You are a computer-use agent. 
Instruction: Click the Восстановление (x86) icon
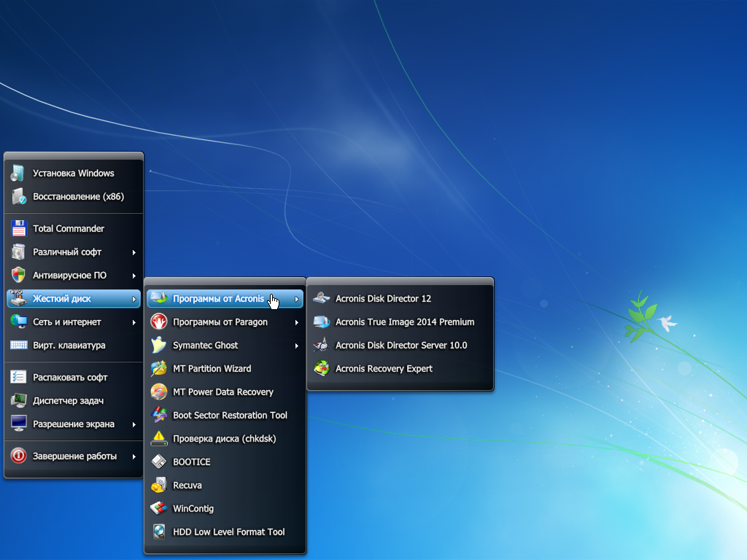tap(18, 197)
